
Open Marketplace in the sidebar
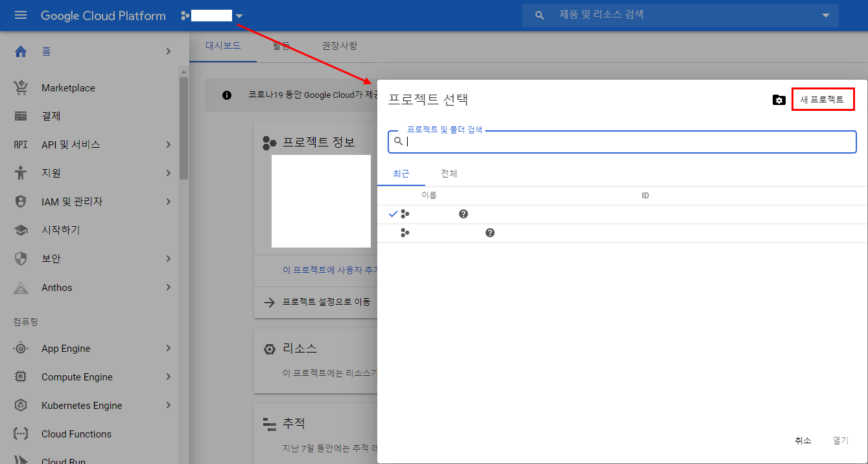[68, 88]
